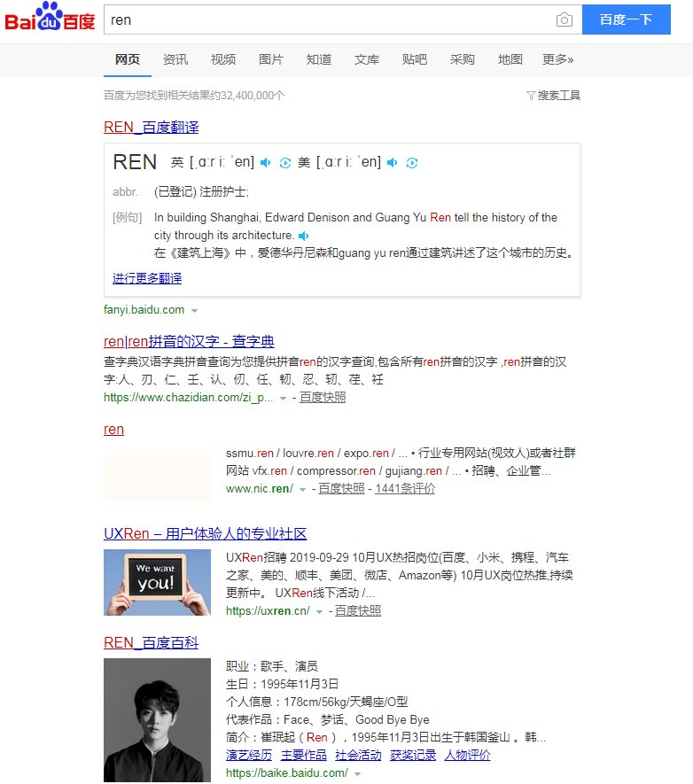Open the plain 'ren' result title

113,429
